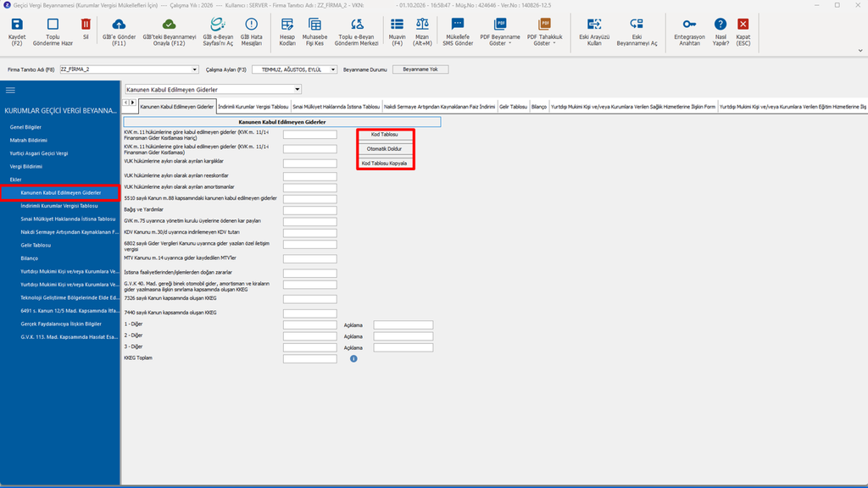Click the KKEG Toplam input field

(x=310, y=358)
